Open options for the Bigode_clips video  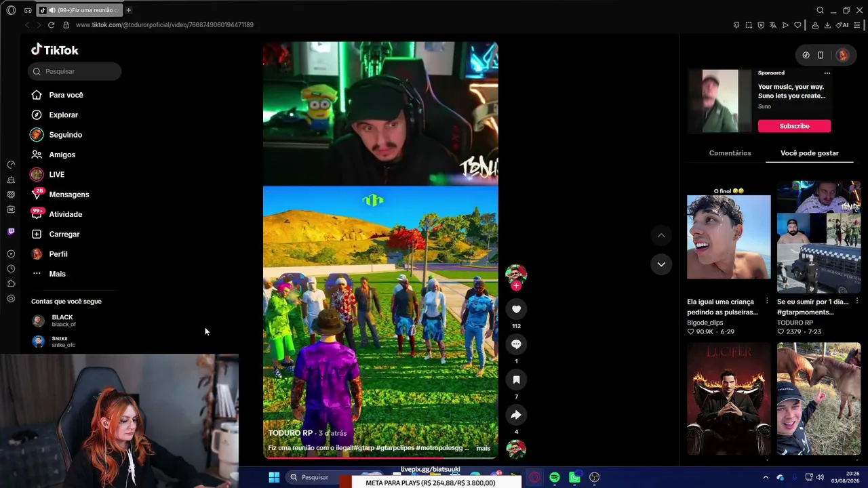[x=767, y=302]
